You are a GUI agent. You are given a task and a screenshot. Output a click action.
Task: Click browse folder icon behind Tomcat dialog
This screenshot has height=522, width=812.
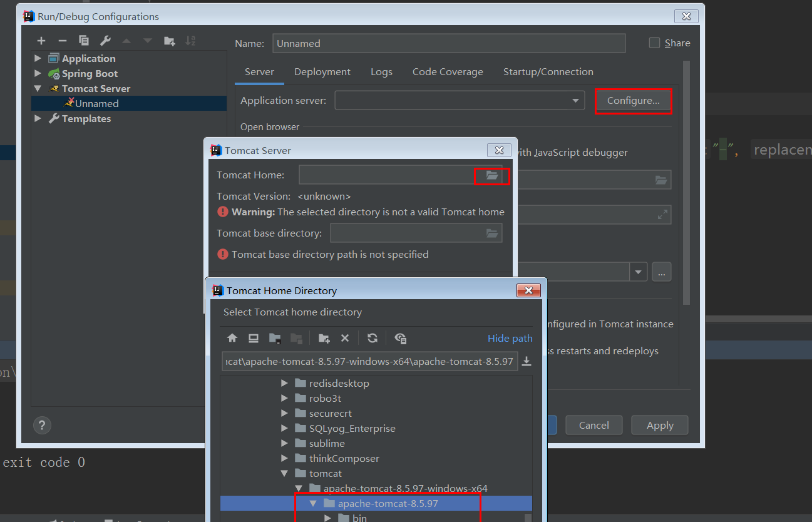click(661, 180)
